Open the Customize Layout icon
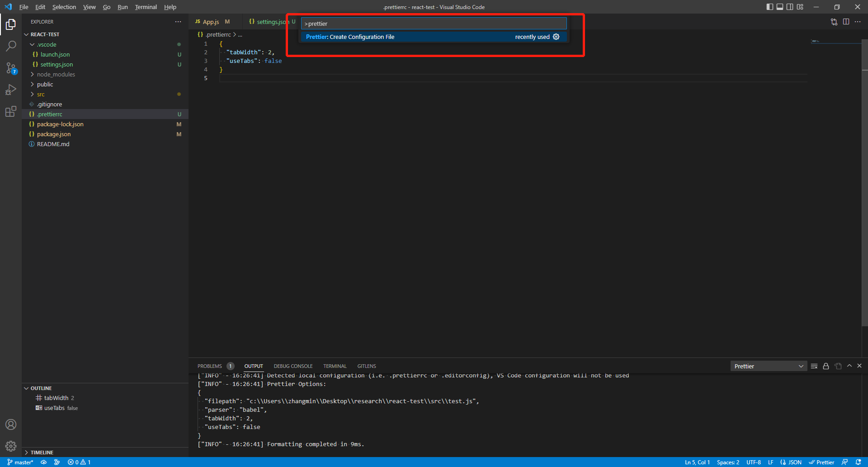Viewport: 868px width, 467px height. 800,7
